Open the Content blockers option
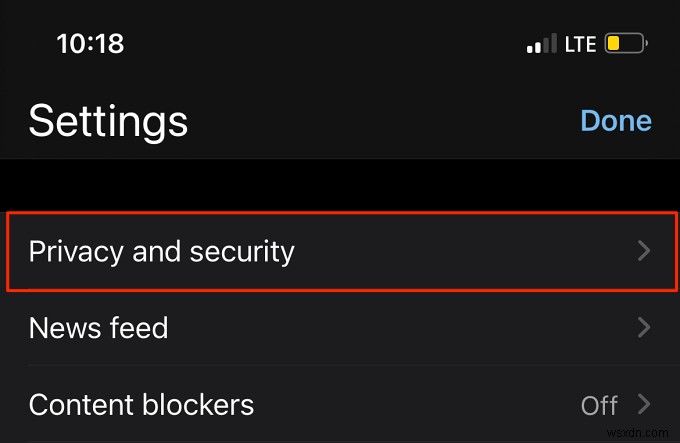This screenshot has height=443, width=680. [x=141, y=404]
